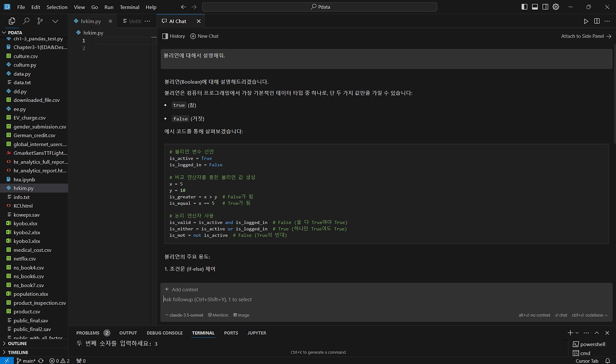Open the claude-3.5-sonnet model selector
Viewport: 616px width, 364px height.
pyautogui.click(x=185, y=315)
